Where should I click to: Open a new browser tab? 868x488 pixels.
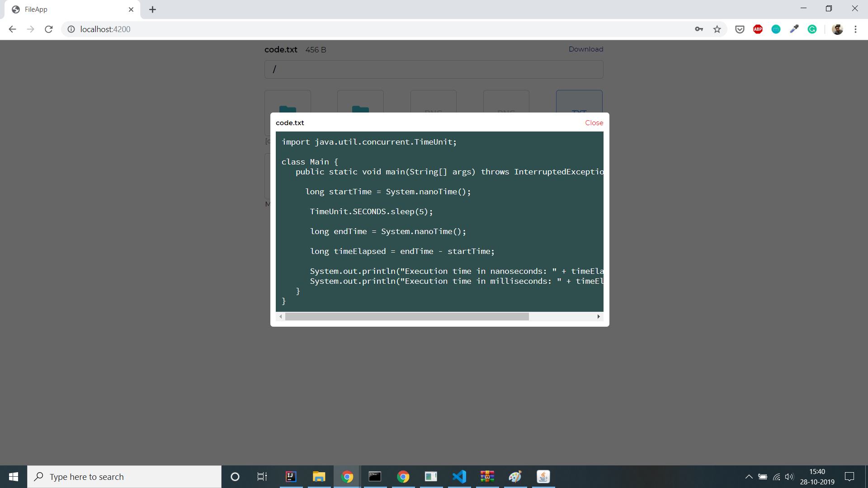153,9
